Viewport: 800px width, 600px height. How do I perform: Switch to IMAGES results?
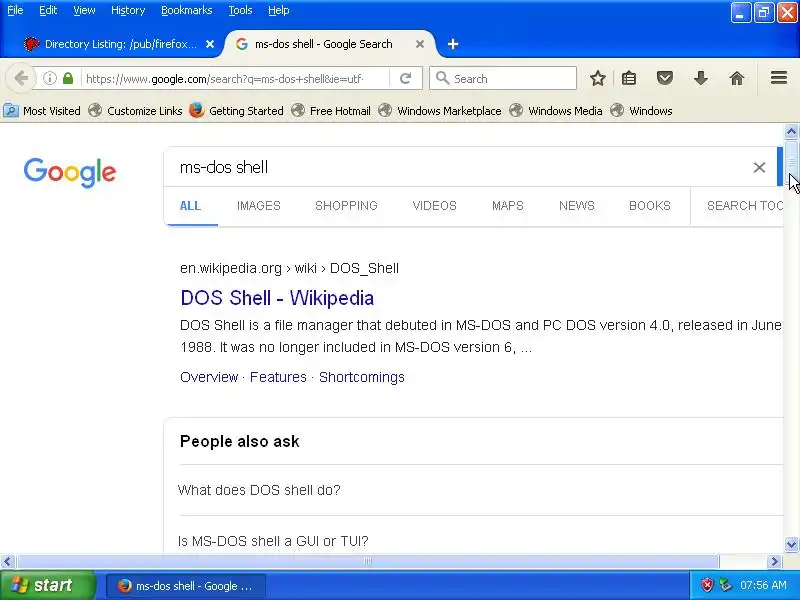[259, 206]
